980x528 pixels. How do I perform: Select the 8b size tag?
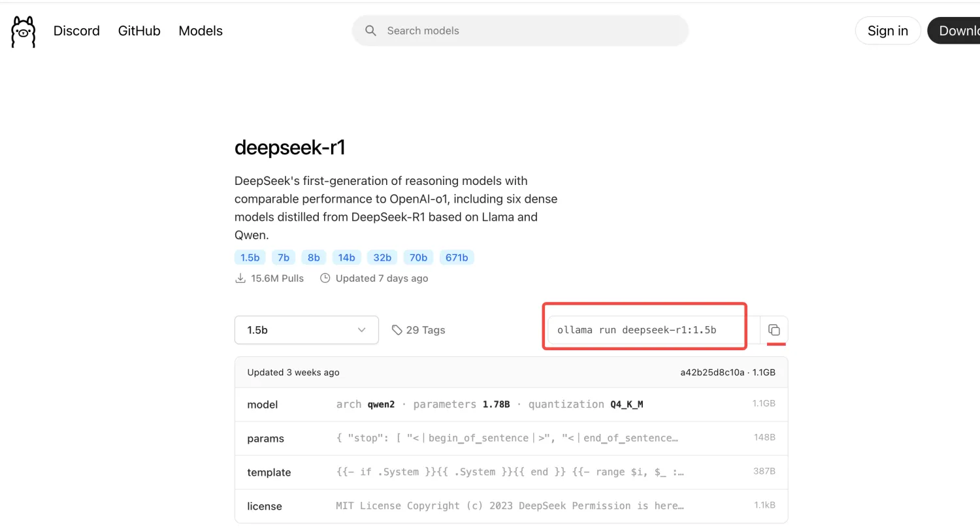click(314, 257)
